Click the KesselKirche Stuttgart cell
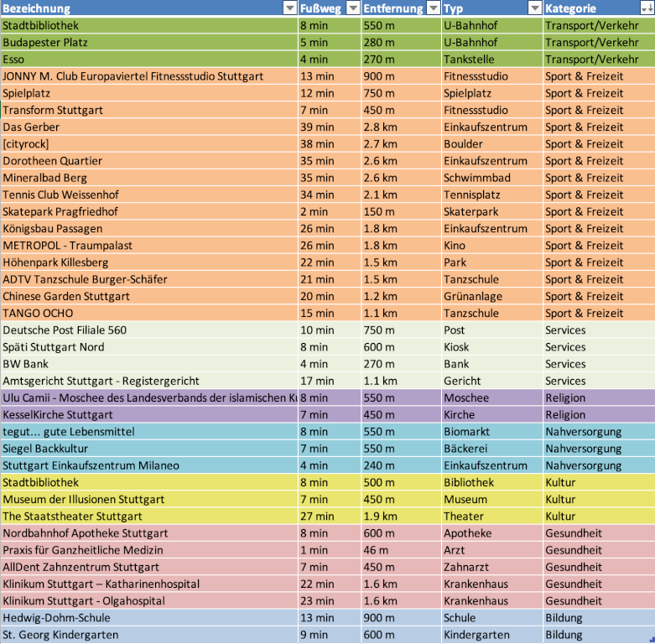The width and height of the screenshot is (655, 644). 149,414
